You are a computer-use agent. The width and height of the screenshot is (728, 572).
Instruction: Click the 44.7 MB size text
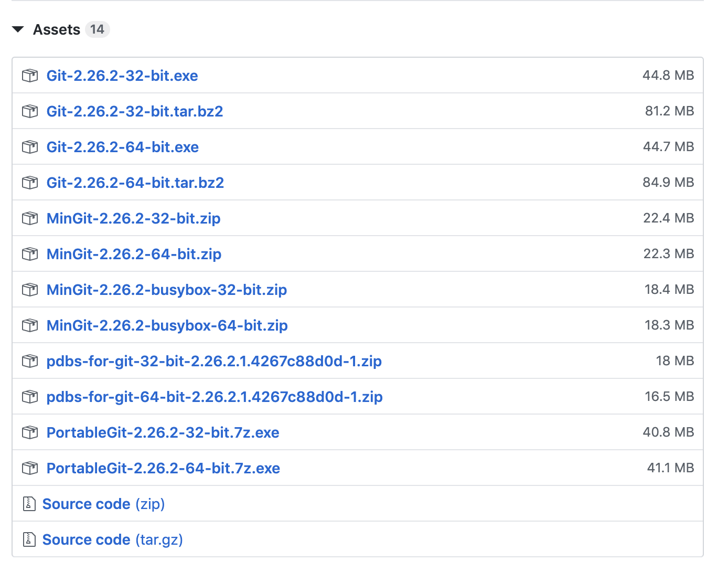[x=669, y=147]
